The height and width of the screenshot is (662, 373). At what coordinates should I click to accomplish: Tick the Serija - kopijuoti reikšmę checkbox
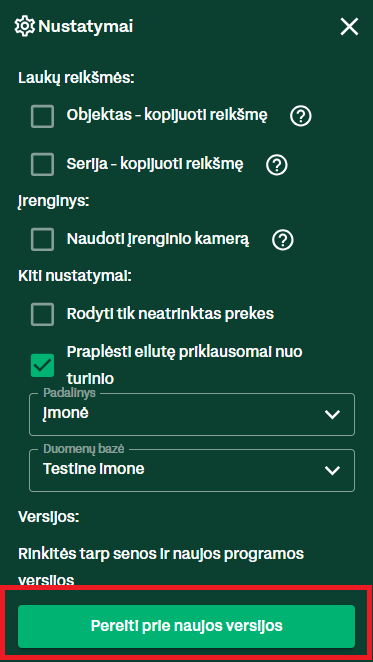coord(42,164)
